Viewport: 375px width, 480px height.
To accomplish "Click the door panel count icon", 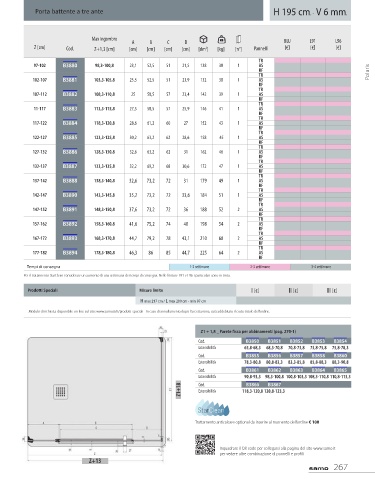I will (238, 39).
